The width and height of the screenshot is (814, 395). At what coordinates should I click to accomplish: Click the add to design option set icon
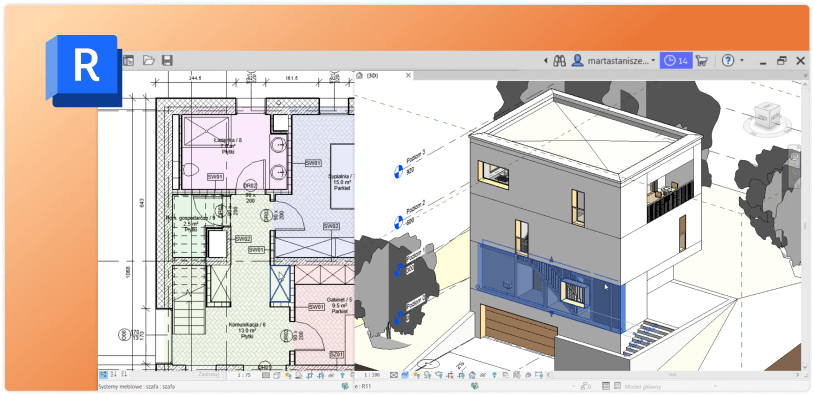(x=617, y=386)
